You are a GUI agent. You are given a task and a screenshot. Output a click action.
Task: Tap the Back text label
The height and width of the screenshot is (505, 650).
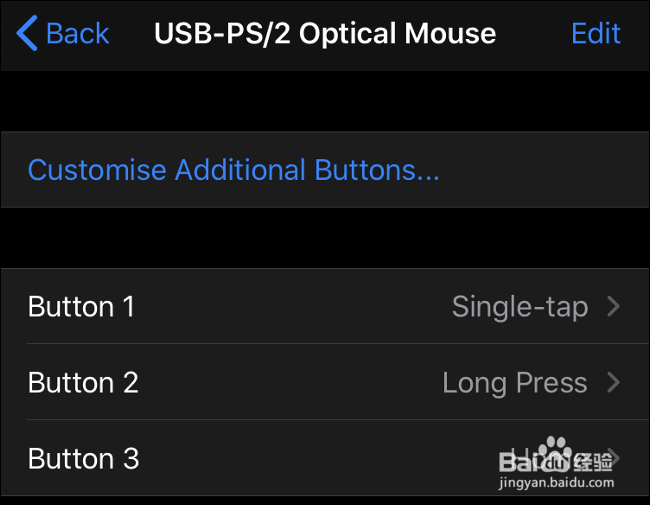(78, 33)
